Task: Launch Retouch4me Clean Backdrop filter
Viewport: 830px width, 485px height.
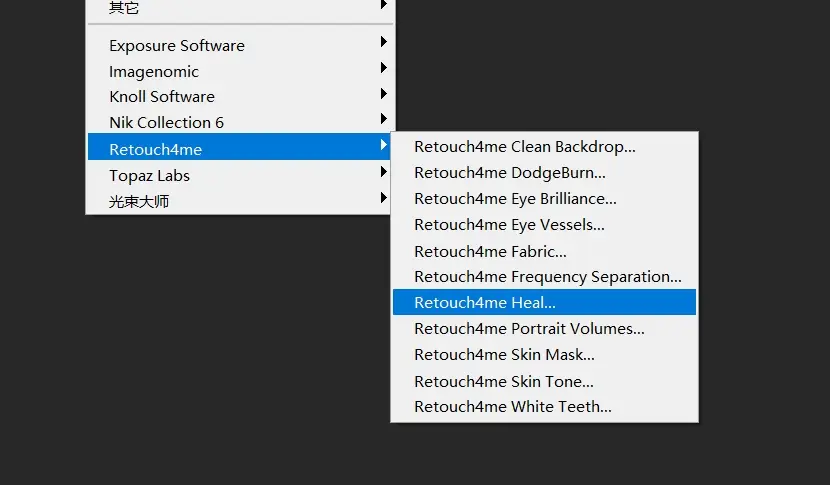Action: 525,147
